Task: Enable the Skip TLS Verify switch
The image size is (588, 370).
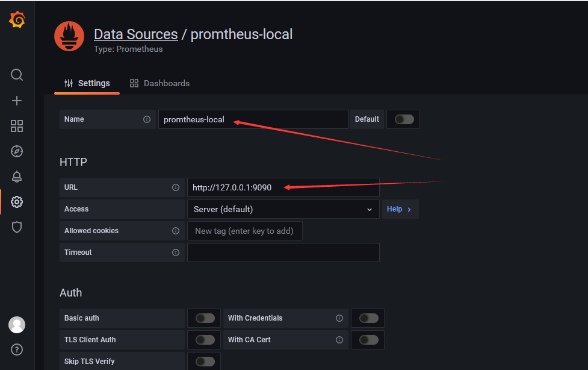Action: [x=205, y=362]
